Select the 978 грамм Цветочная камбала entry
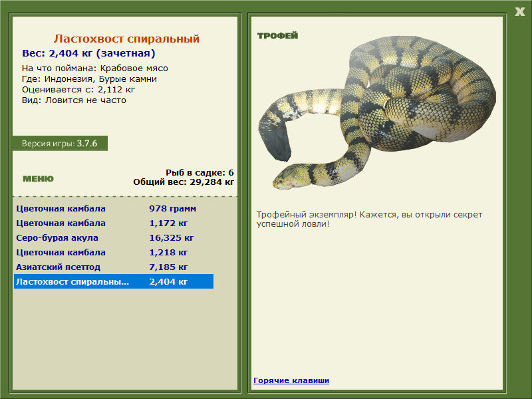Screen dimensions: 532x399 click(114, 209)
